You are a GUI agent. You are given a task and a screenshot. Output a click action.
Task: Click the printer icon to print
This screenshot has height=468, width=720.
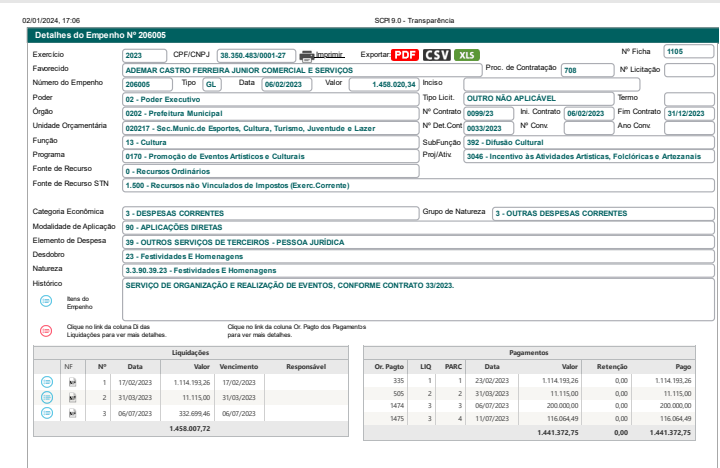pos(307,55)
